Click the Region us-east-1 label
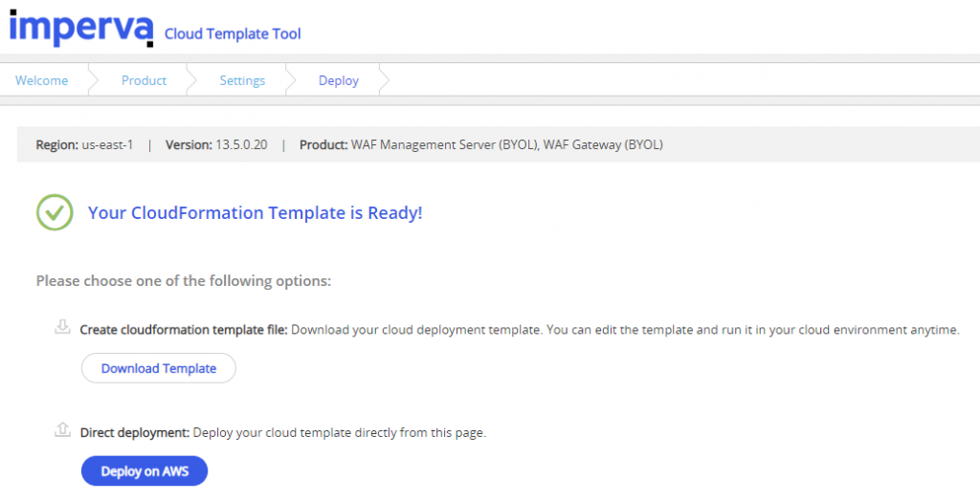 tap(84, 145)
